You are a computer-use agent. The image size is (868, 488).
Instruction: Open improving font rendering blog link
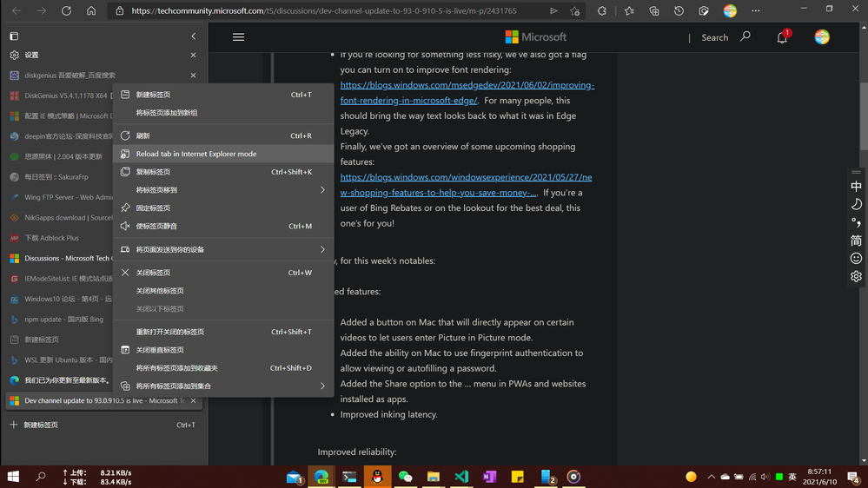(467, 92)
